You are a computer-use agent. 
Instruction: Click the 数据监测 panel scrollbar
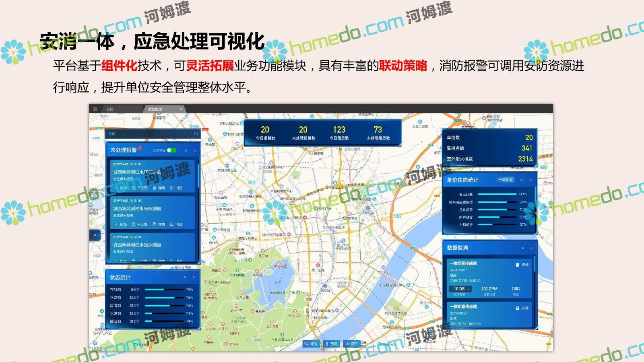(535, 264)
